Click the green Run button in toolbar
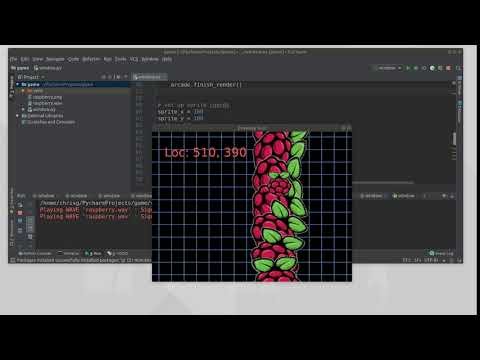This screenshot has width=480, height=360. click(408, 68)
